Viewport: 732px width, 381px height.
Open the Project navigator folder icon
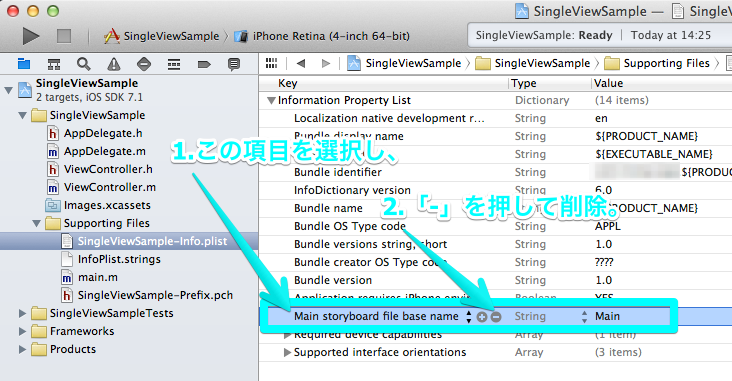pyautogui.click(x=24, y=64)
